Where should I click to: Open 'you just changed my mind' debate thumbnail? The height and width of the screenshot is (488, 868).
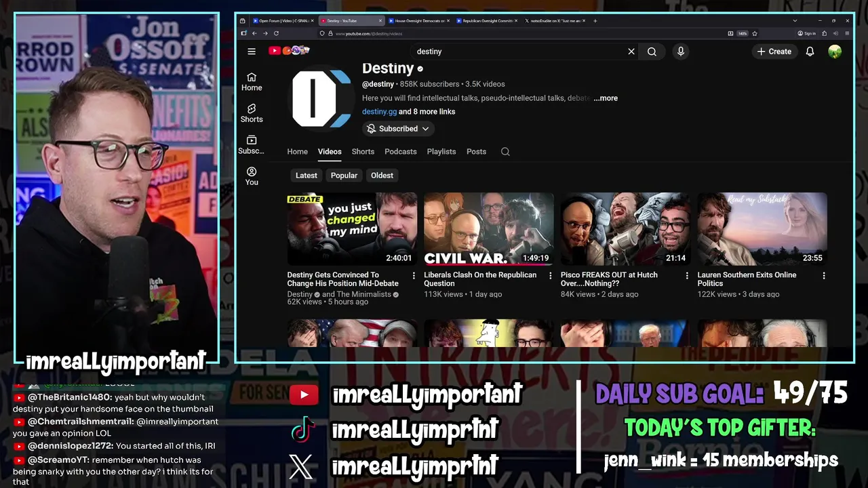tap(352, 229)
